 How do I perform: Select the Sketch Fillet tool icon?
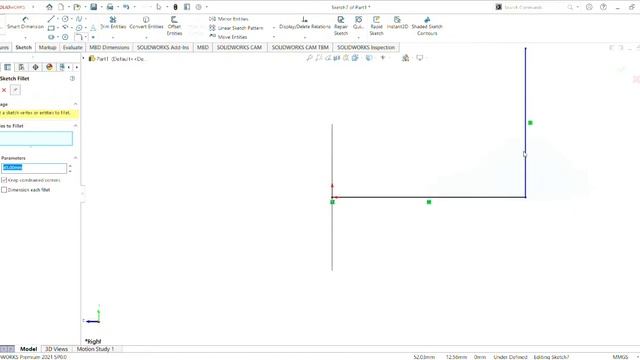[x=78, y=37]
